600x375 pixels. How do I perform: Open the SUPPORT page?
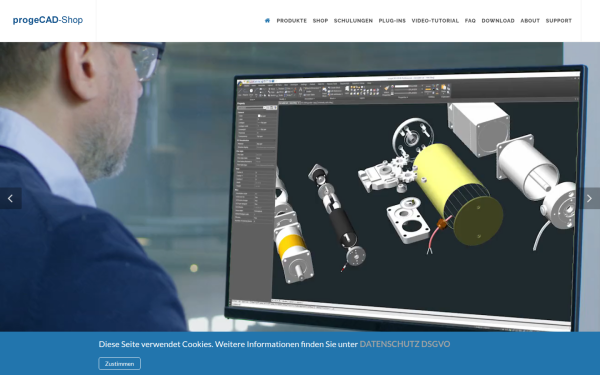[559, 21]
